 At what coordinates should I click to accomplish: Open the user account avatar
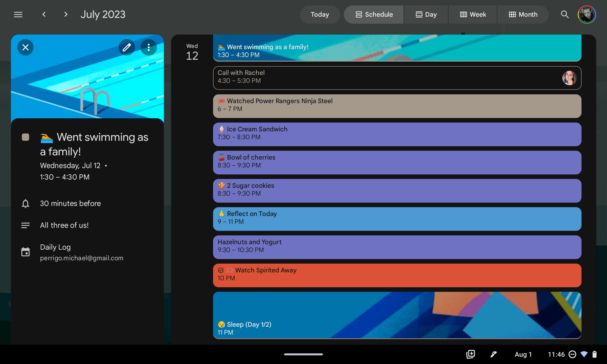tap(587, 14)
